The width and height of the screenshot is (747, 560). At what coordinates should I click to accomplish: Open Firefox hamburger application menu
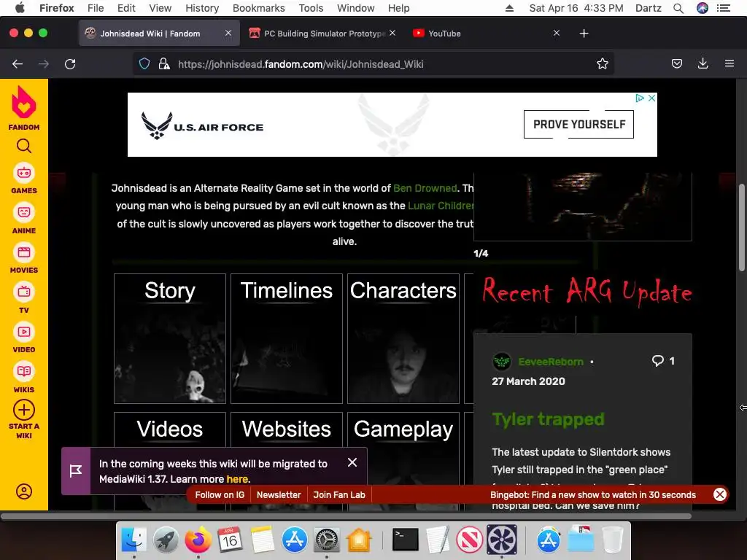click(729, 63)
